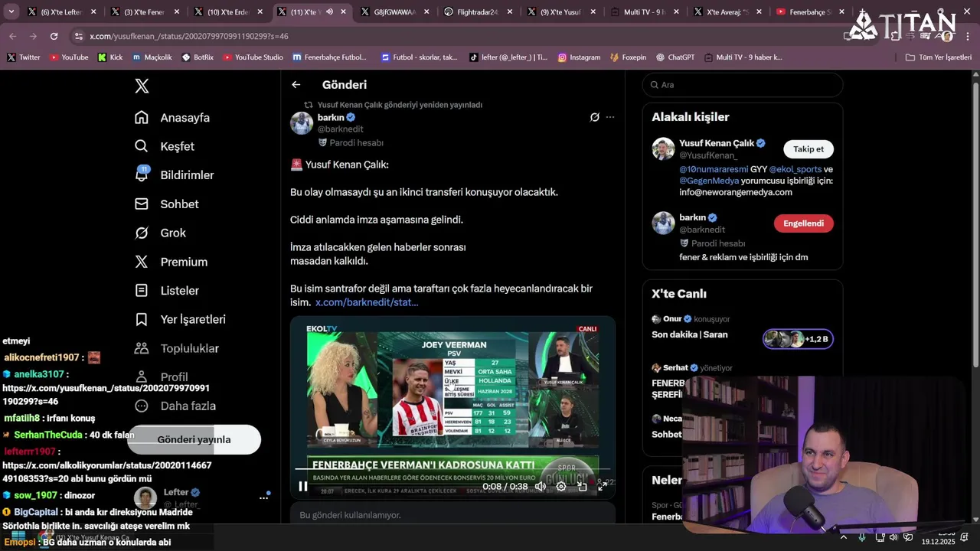Open the x.com/barknedit/stat... link
980x551 pixels.
click(x=367, y=302)
